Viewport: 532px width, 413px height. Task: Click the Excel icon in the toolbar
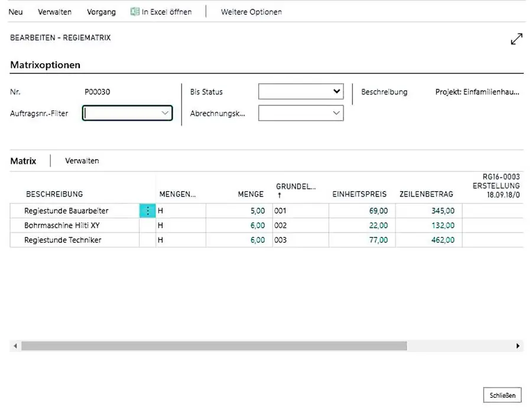(x=135, y=12)
